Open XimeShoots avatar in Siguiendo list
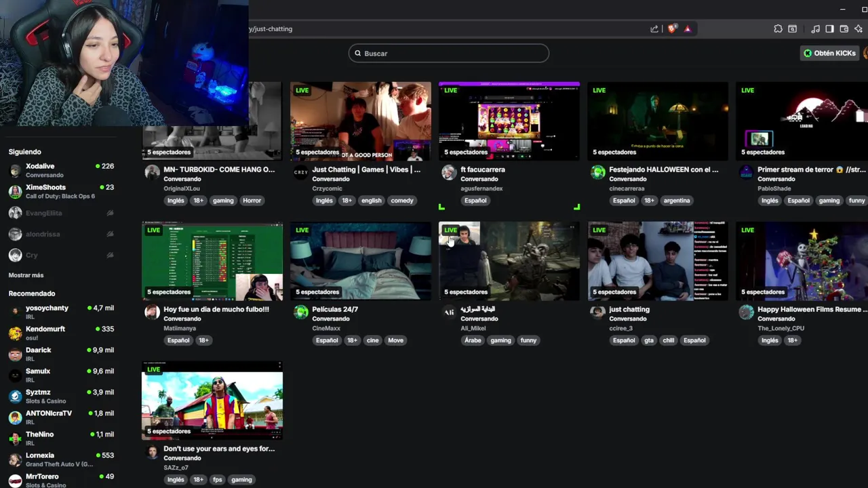The height and width of the screenshot is (488, 868). coord(15,192)
